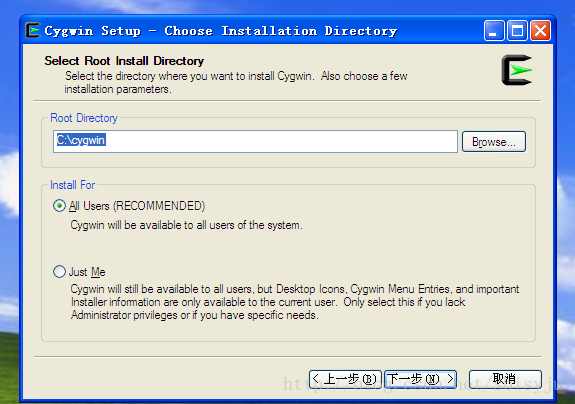Click the Root Directory path field
The width and height of the screenshot is (575, 404).
(255, 141)
